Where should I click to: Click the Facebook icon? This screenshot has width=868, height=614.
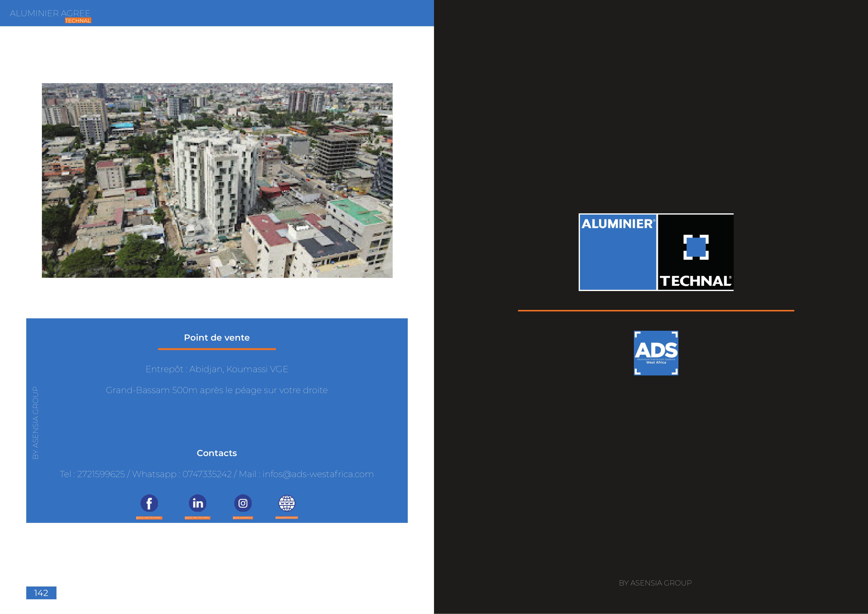tap(149, 503)
